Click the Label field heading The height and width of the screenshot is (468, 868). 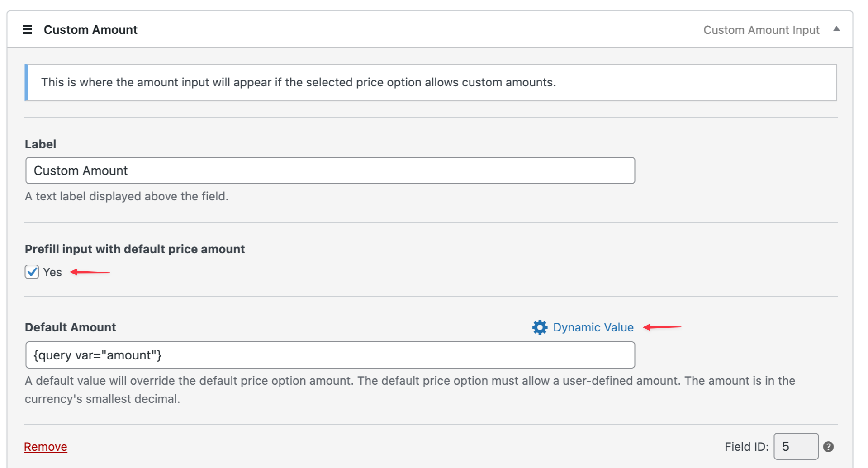(41, 144)
